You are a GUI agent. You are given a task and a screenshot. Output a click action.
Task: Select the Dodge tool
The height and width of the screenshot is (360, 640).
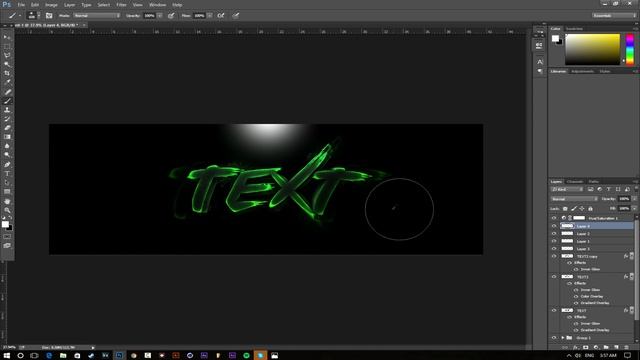click(x=7, y=155)
